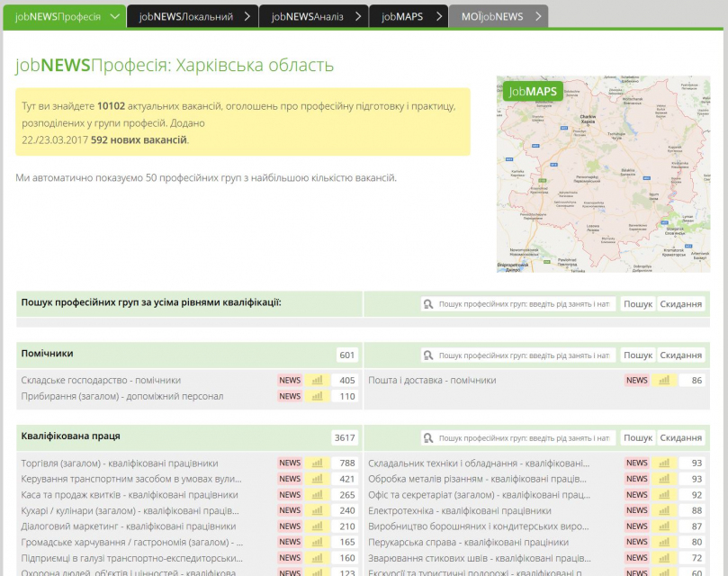
Task: Open Громадське харчування / гастрономія link
Action: click(132, 542)
